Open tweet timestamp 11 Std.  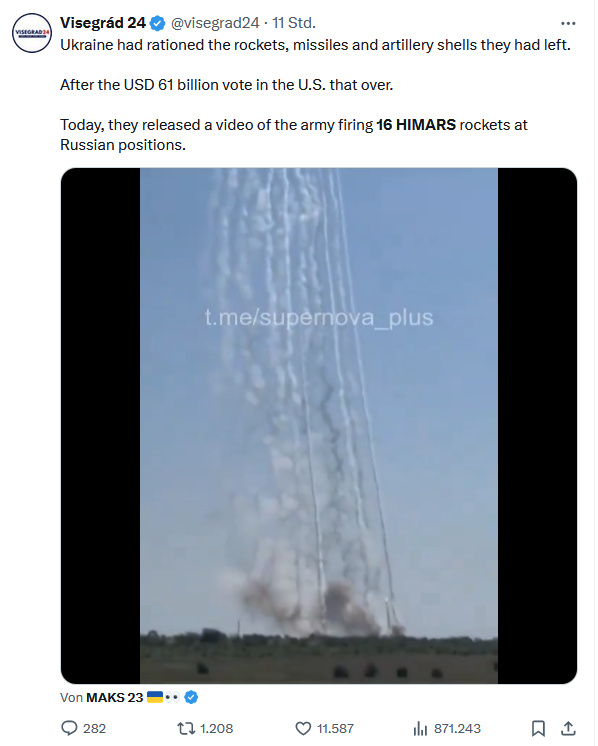pyautogui.click(x=294, y=23)
